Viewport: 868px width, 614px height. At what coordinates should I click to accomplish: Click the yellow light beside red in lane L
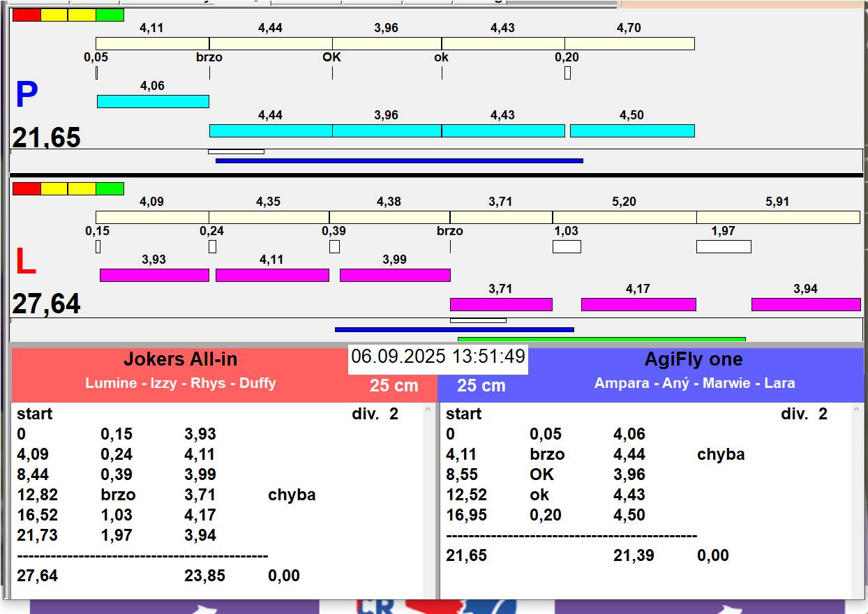tap(54, 188)
